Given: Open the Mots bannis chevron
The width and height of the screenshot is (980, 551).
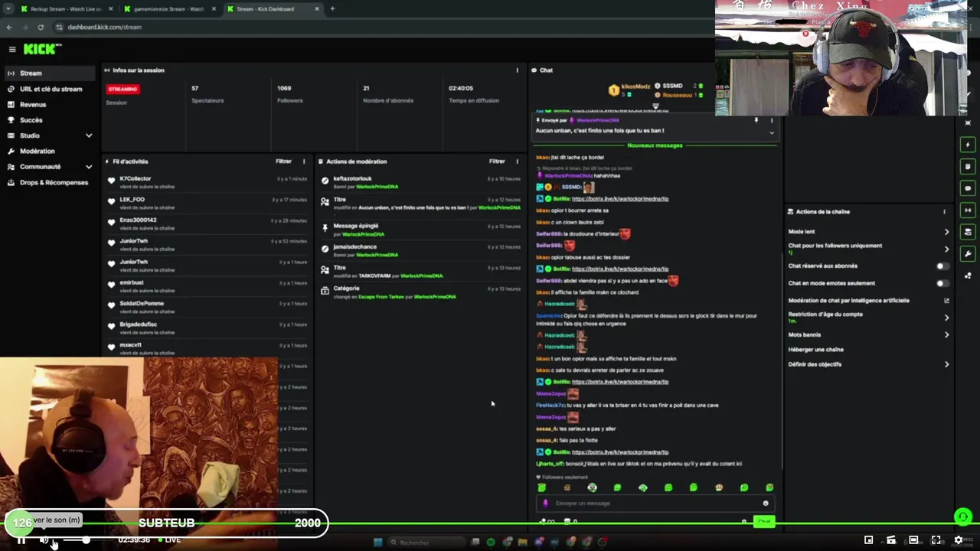Looking at the screenshot, I should tap(946, 334).
